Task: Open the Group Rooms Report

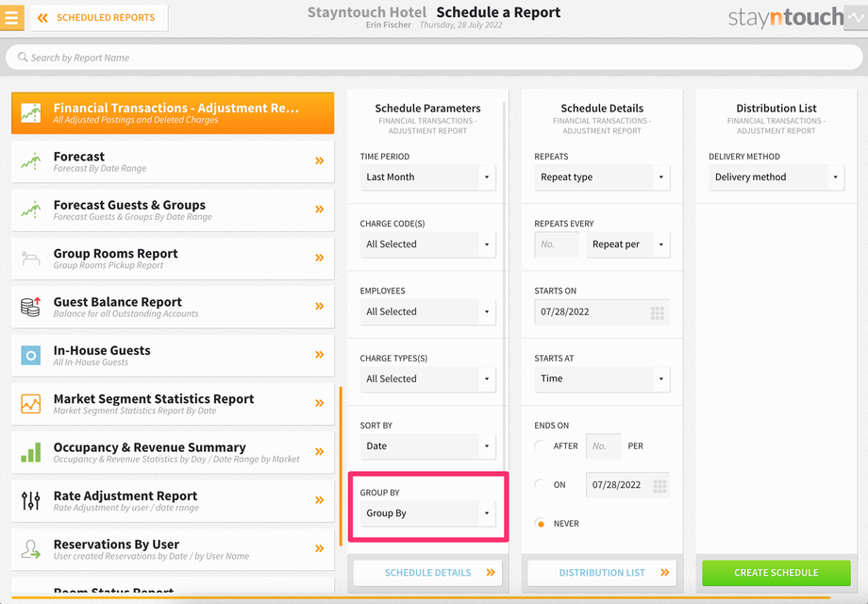Action: (x=173, y=259)
